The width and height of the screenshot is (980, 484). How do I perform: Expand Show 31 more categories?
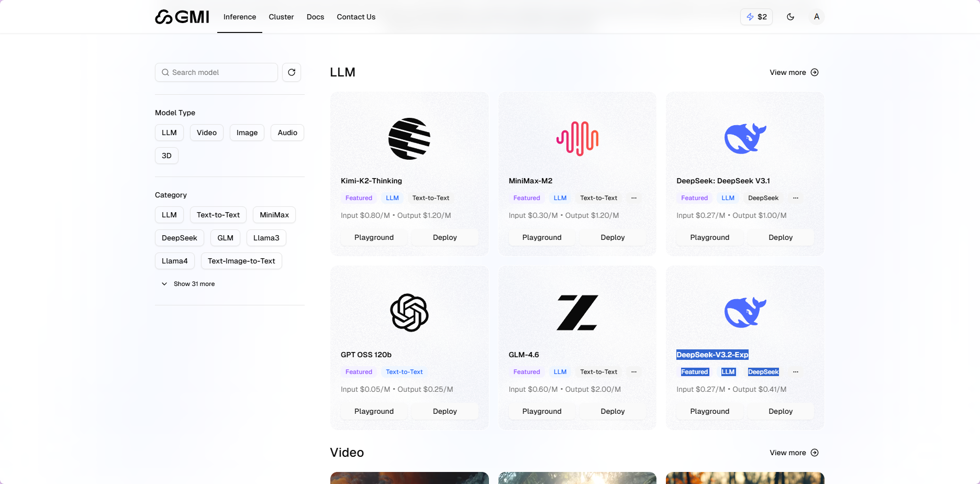point(188,284)
